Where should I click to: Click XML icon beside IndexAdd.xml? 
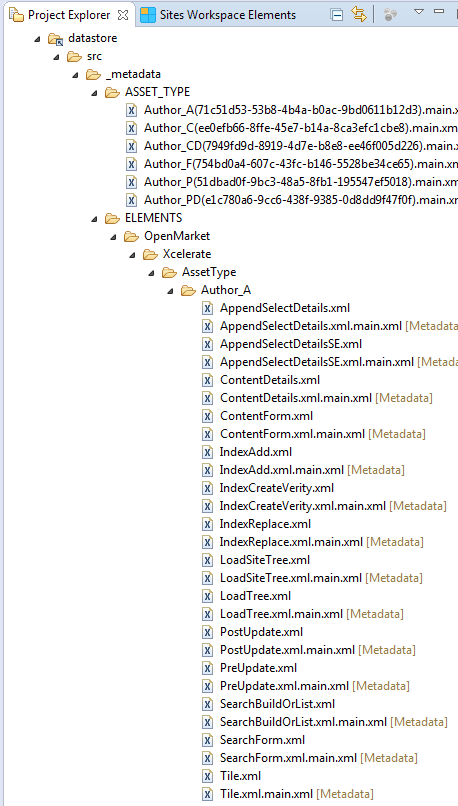[x=208, y=452]
